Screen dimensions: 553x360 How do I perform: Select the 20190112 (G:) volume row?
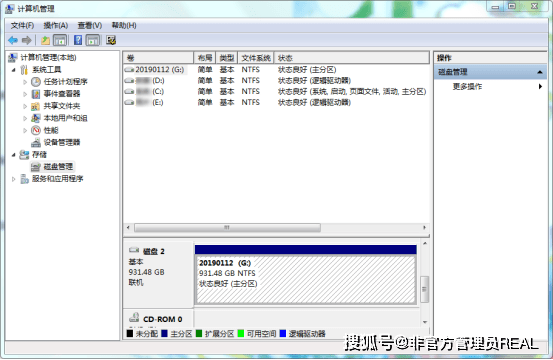(276, 70)
